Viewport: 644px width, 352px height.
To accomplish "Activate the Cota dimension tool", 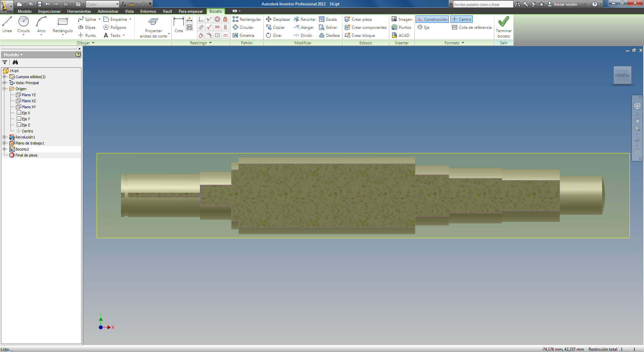I will pos(179,25).
